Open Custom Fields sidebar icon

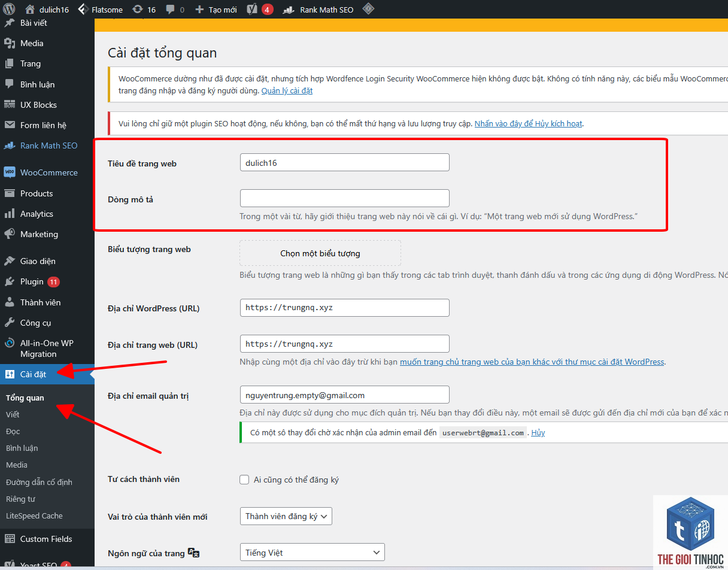(9, 539)
